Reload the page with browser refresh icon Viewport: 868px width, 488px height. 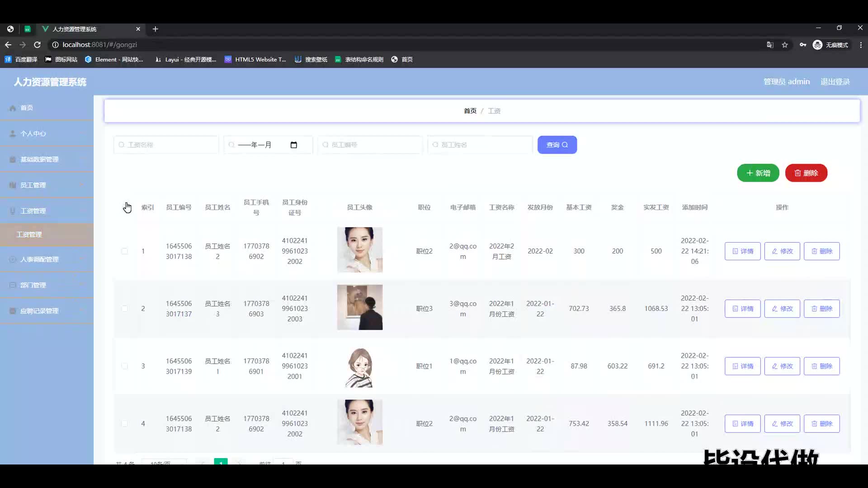coord(38,45)
